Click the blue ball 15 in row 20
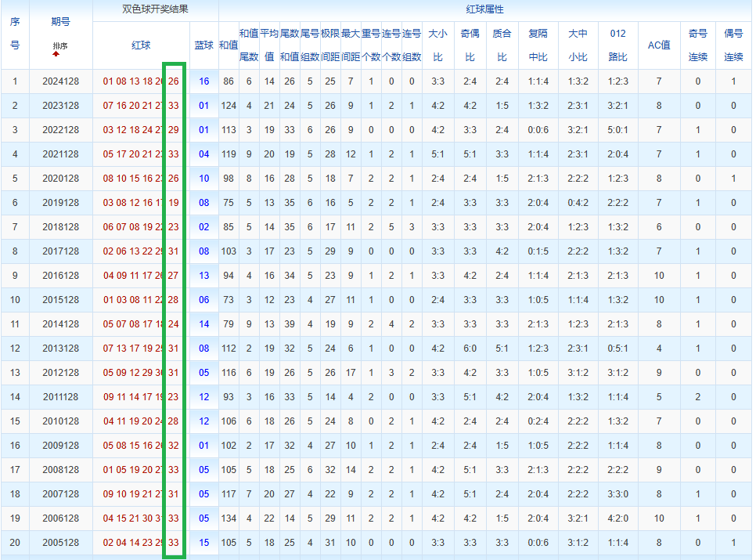This screenshot has width=756, height=560. 203,543
